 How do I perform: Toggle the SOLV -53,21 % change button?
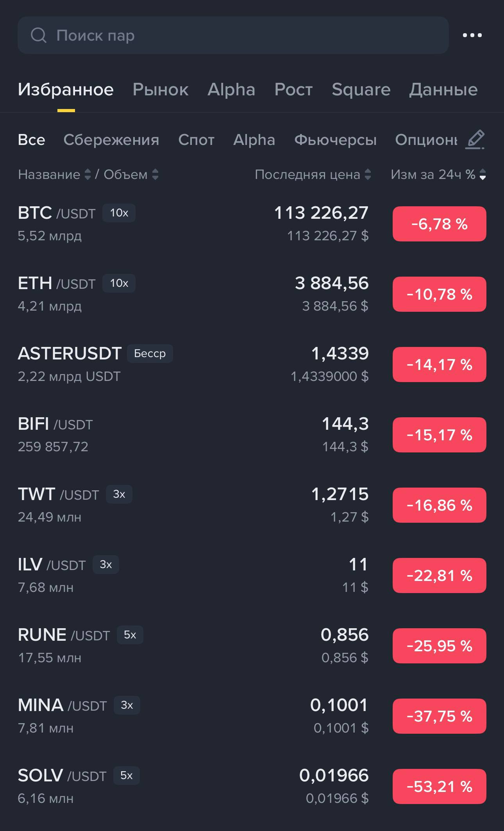coord(439,786)
